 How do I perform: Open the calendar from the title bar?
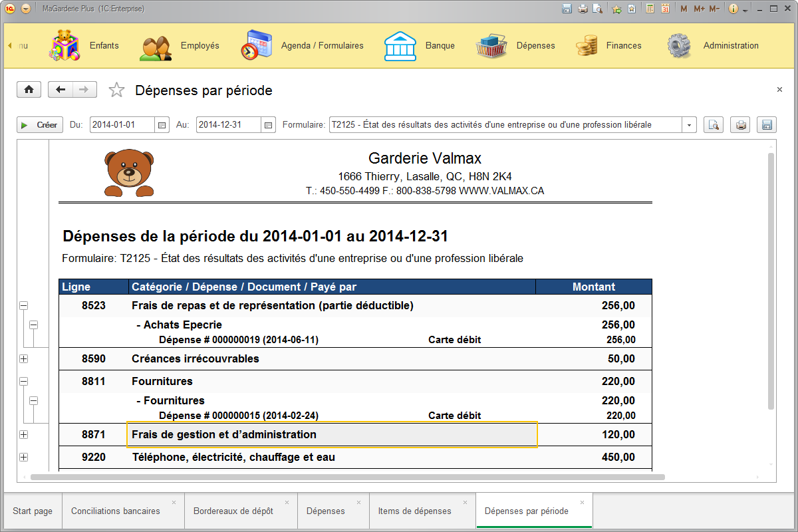tap(664, 8)
